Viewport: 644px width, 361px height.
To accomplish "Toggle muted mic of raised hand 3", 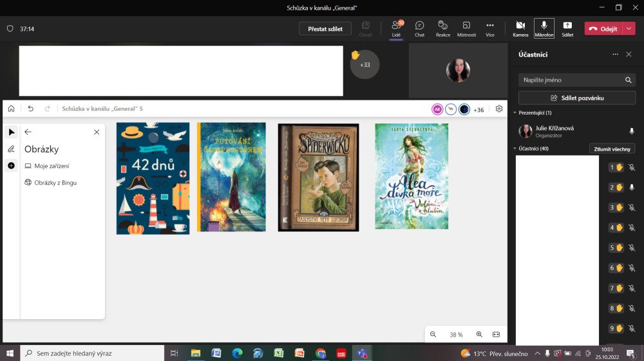I will (x=632, y=207).
